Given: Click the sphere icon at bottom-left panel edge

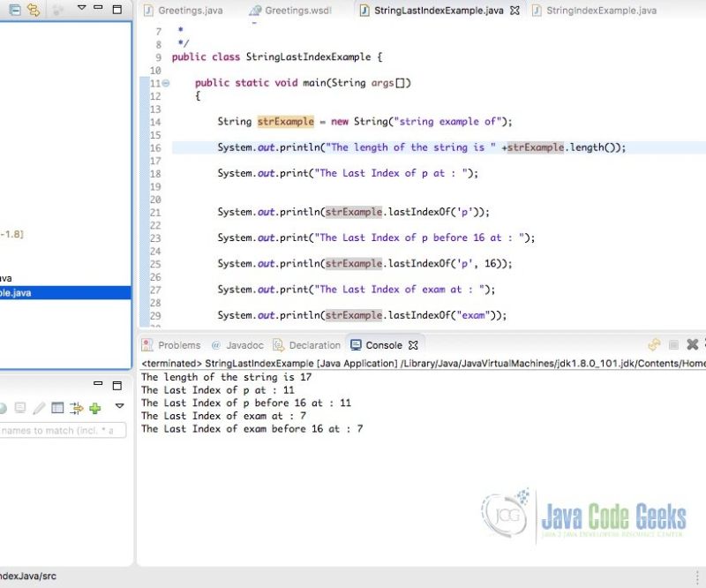Looking at the screenshot, I should coord(3,408).
